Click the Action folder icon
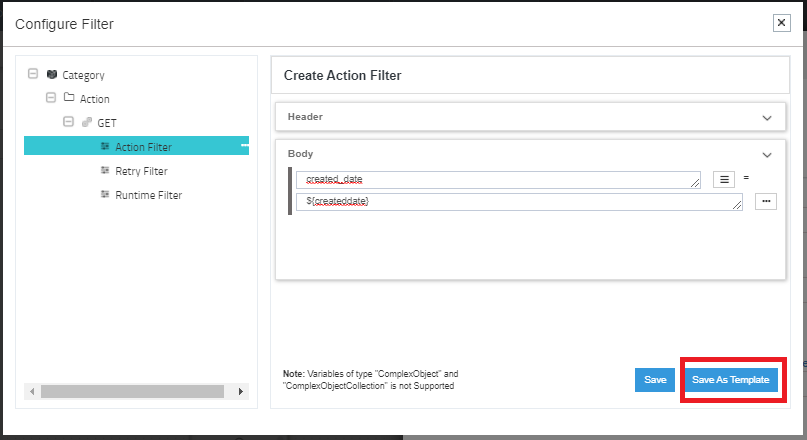This screenshot has height=440, width=807. coord(69,99)
